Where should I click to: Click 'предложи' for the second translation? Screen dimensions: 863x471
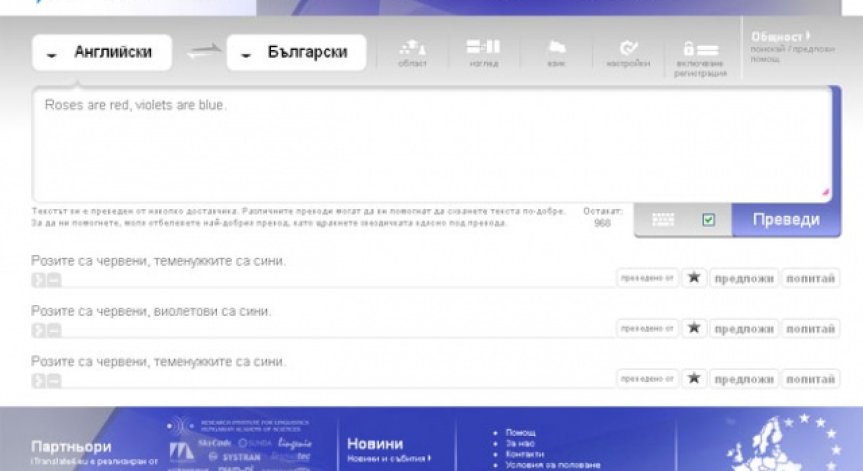[x=744, y=328]
